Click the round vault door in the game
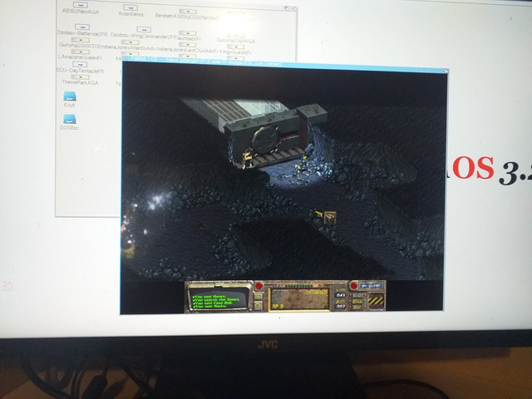Viewport: 532px width, 399px height. coord(265,140)
